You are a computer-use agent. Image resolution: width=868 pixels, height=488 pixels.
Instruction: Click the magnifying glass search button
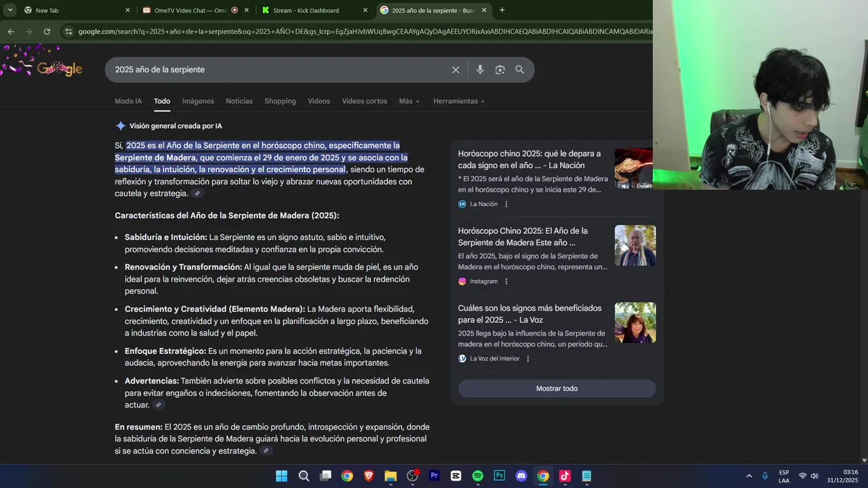point(519,70)
